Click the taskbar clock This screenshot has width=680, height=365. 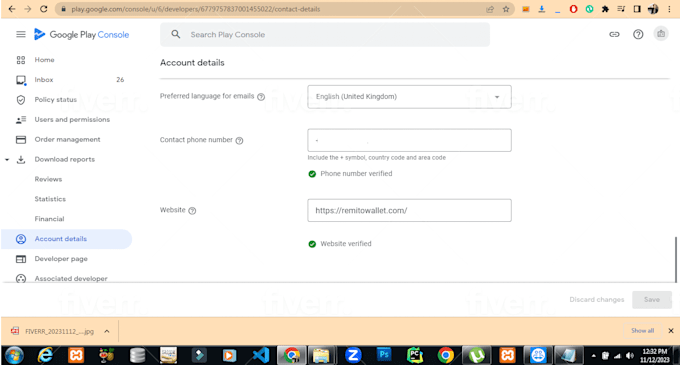pyautogui.click(x=655, y=355)
